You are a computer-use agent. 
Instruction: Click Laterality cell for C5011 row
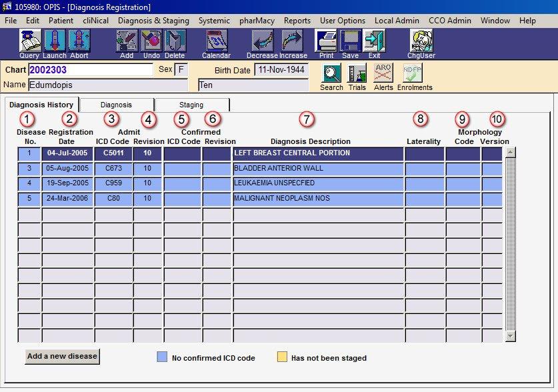point(425,153)
